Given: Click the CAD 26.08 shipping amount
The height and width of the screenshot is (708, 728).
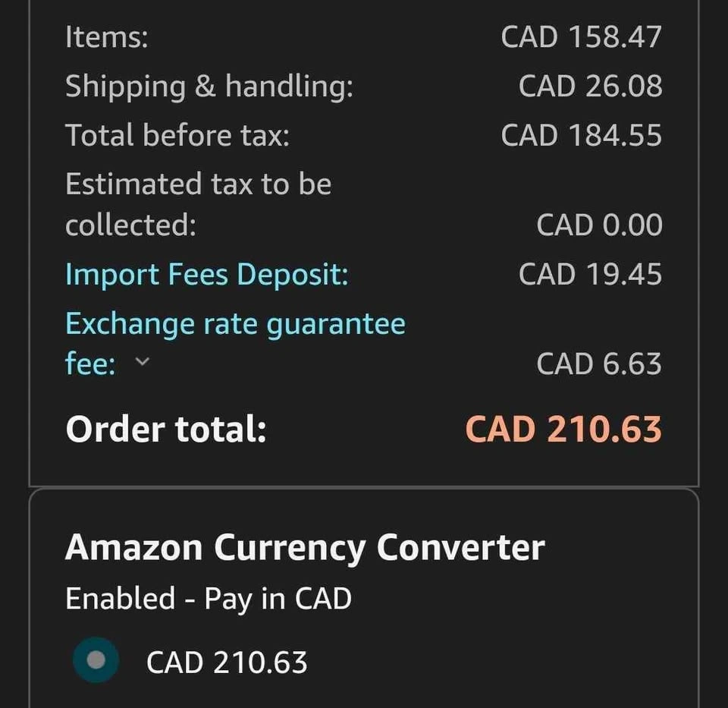Looking at the screenshot, I should coord(590,87).
